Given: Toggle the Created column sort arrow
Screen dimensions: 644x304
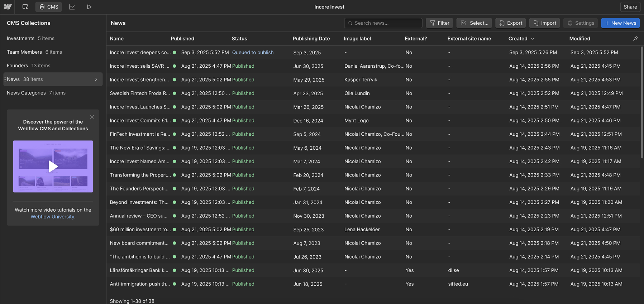Looking at the screenshot, I should coord(533,39).
